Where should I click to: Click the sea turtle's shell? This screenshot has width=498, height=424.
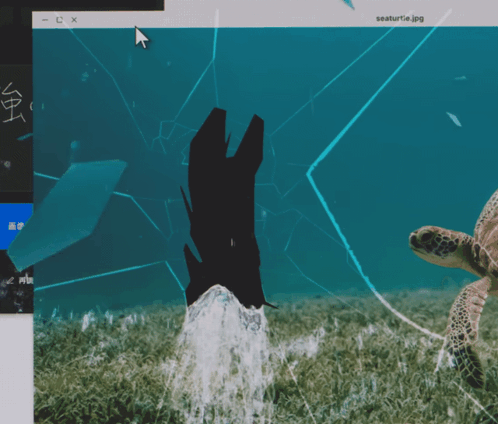point(487,227)
